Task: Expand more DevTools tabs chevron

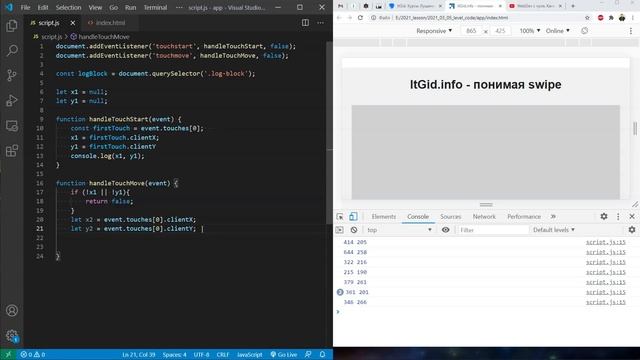Action: [x=553, y=217]
